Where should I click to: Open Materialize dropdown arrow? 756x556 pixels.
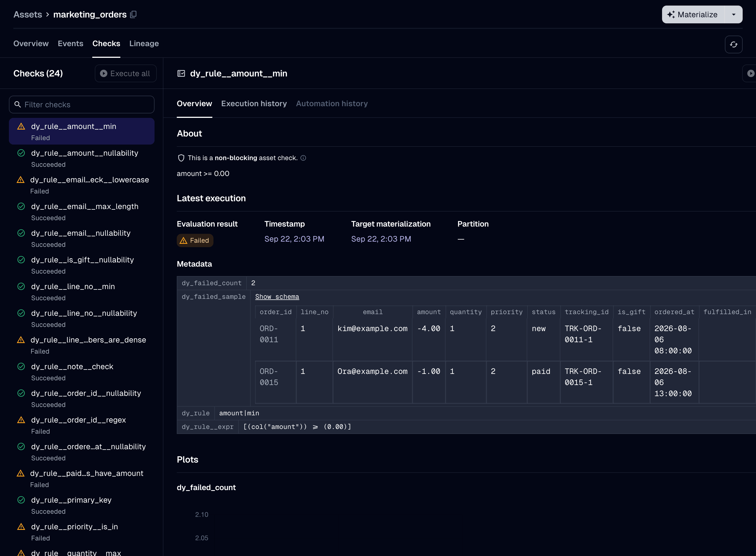733,14
